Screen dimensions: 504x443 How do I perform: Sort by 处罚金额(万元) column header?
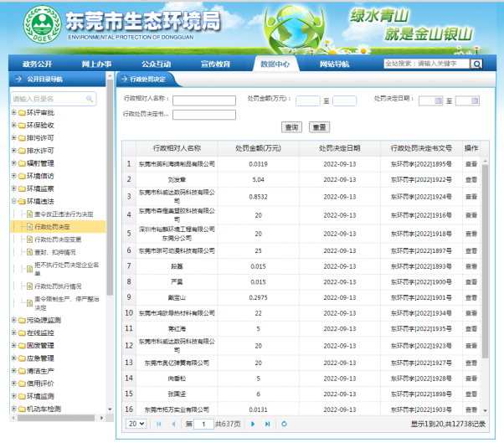point(258,148)
